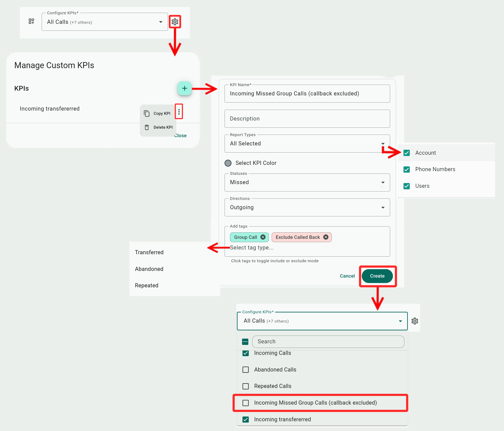Click the Copy KPI icon
This screenshot has width=504, height=431.
tap(147, 113)
